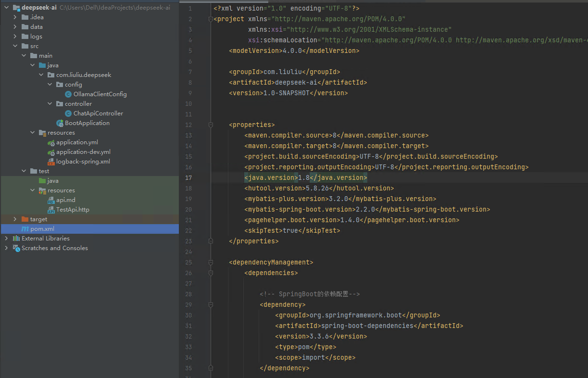Fold the properties block at line 12

(211, 125)
